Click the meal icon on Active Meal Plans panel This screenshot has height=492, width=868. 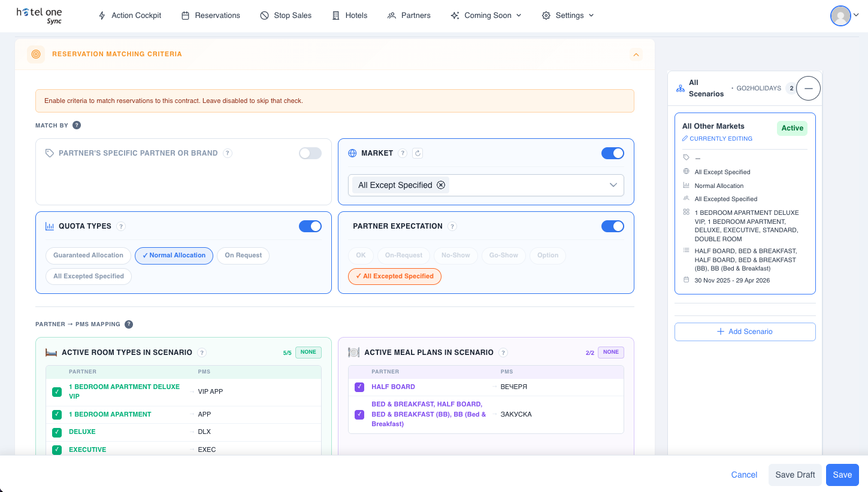click(x=354, y=352)
